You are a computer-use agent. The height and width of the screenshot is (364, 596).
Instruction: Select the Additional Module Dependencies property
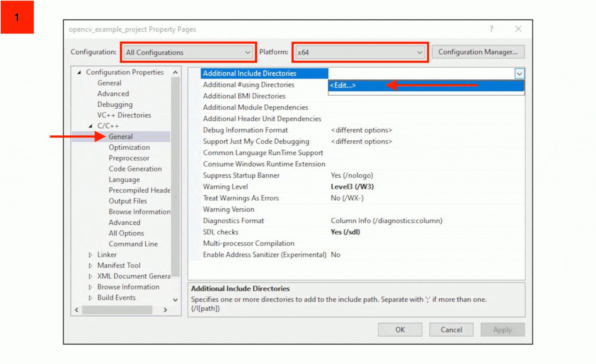coord(256,108)
